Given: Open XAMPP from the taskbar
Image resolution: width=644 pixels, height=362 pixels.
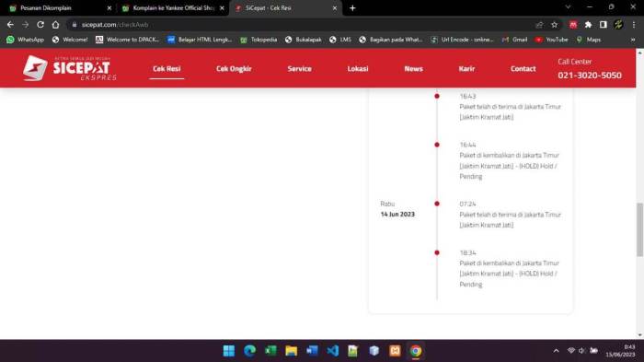Looking at the screenshot, I should tap(395, 351).
